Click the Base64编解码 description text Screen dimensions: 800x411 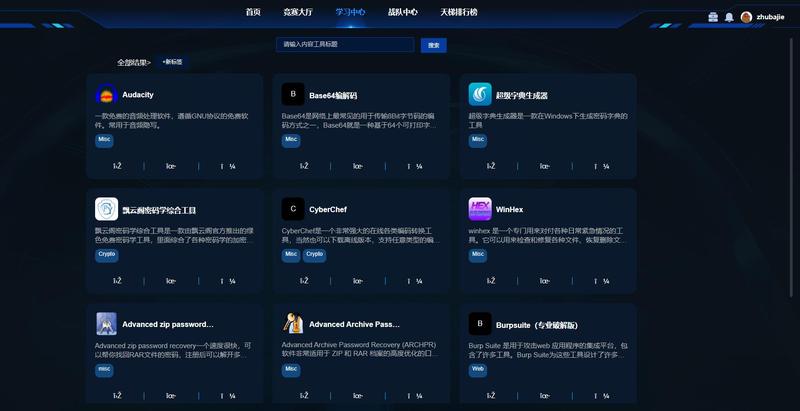[x=359, y=120]
